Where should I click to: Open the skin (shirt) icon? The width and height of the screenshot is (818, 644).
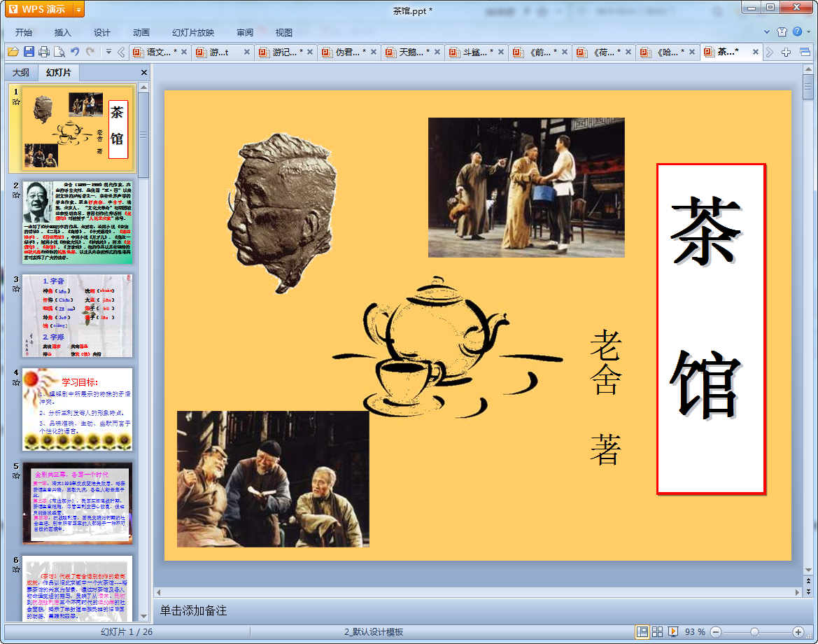click(x=782, y=31)
